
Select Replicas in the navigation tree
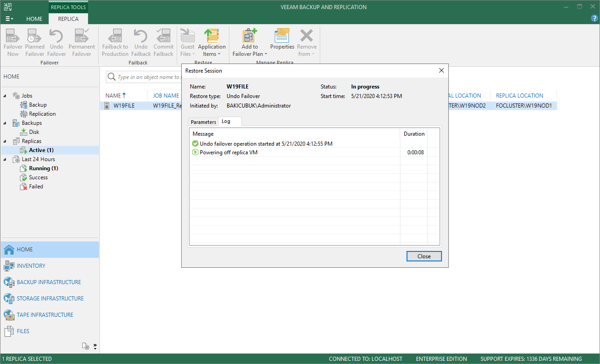(x=31, y=141)
